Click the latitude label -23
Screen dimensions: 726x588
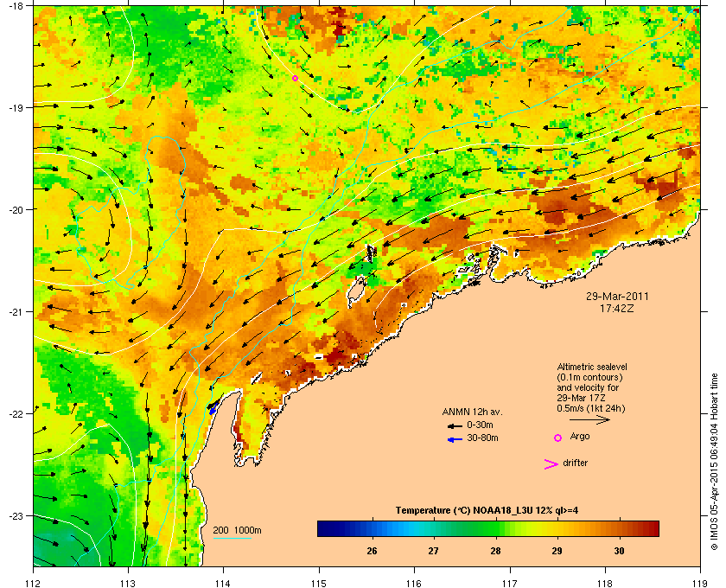click(16, 515)
